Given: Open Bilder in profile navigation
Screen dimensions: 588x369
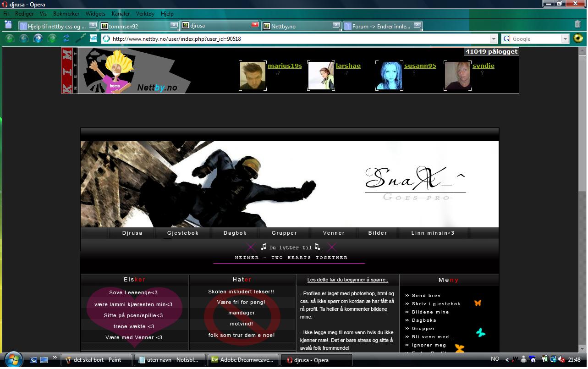Looking at the screenshot, I should click(x=378, y=233).
